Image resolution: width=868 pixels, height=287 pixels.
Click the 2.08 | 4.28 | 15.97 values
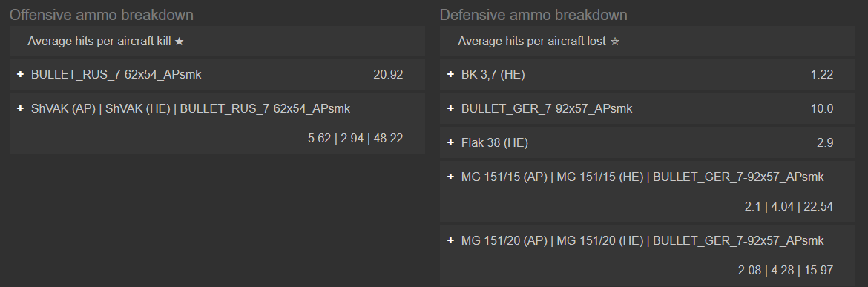(x=786, y=271)
